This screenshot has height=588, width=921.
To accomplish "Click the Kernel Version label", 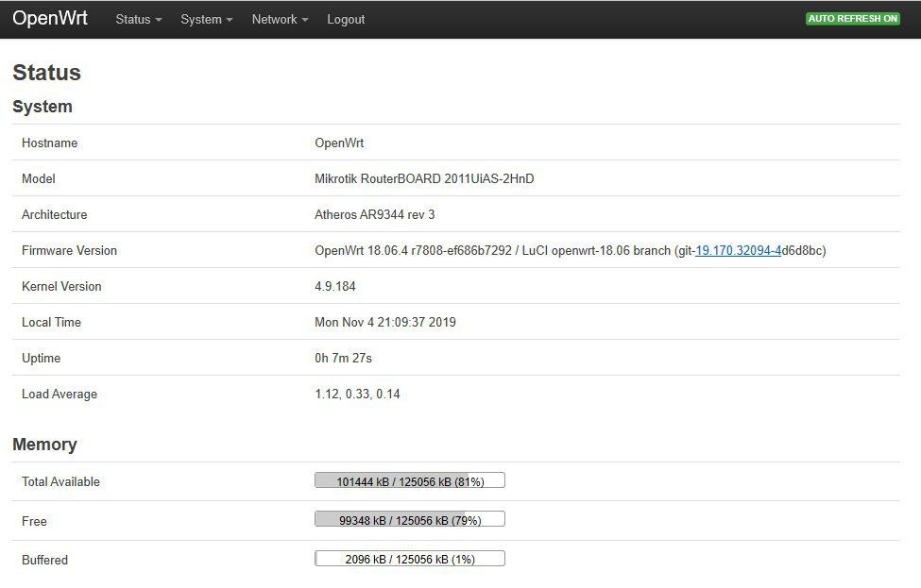I will click(61, 286).
